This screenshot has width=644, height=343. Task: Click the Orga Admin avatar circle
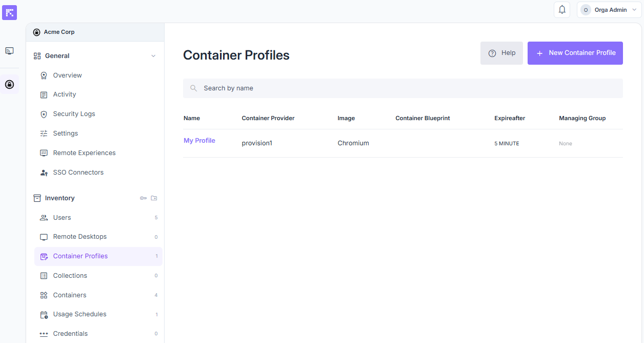click(586, 10)
